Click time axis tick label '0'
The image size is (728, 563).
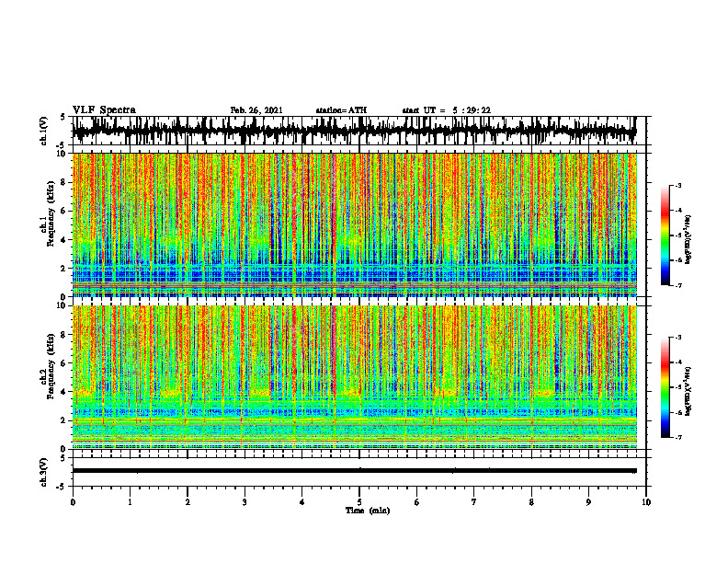[73, 502]
